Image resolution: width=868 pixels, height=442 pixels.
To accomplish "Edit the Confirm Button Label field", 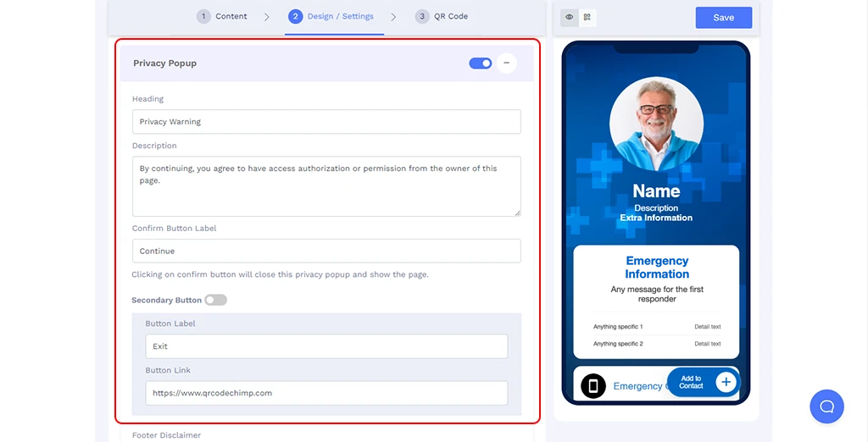I will click(x=326, y=251).
